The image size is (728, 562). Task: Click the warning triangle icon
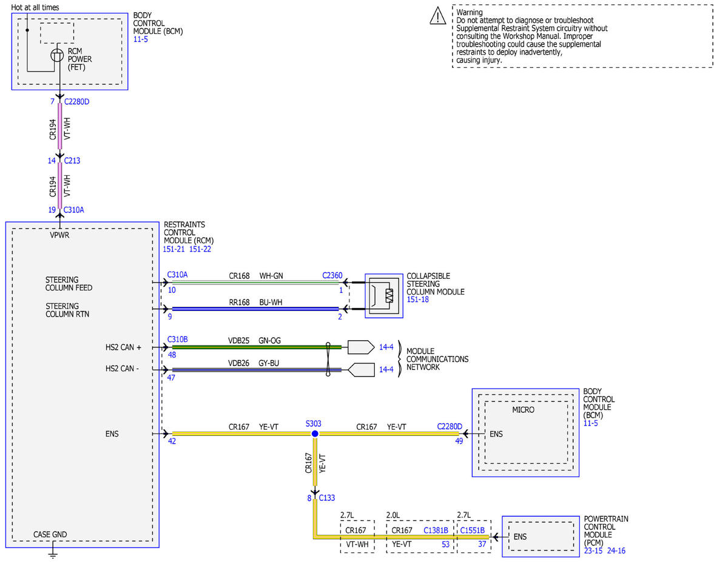tap(437, 16)
